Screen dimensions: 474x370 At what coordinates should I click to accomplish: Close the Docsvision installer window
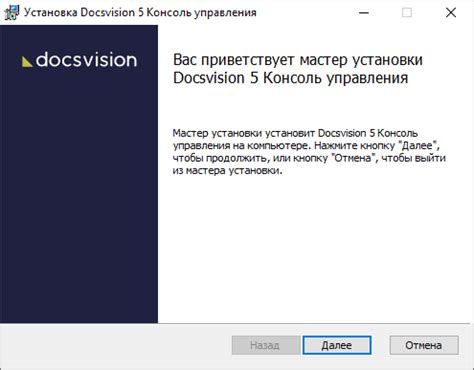click(x=451, y=13)
